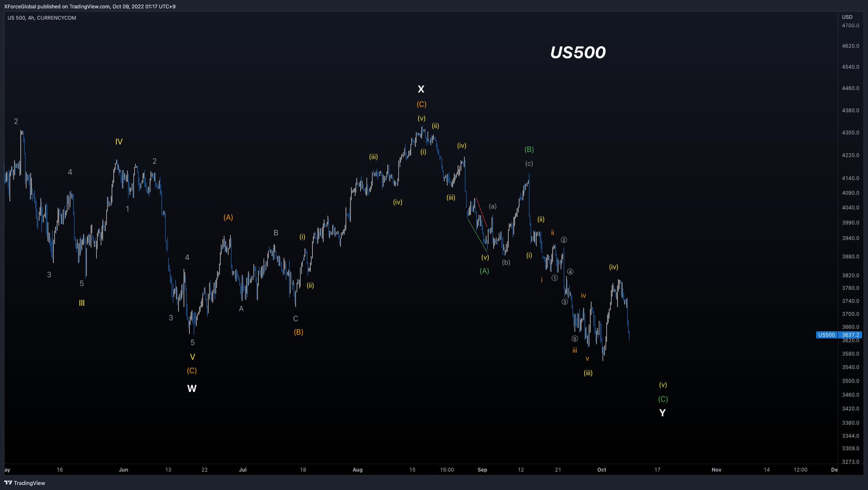
Task: Click the white Y wave target label
Action: pos(662,412)
